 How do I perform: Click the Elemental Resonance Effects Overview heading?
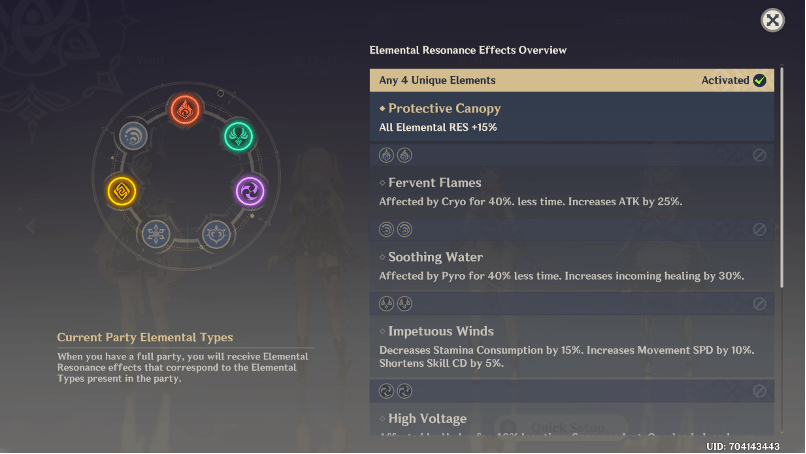(x=468, y=50)
